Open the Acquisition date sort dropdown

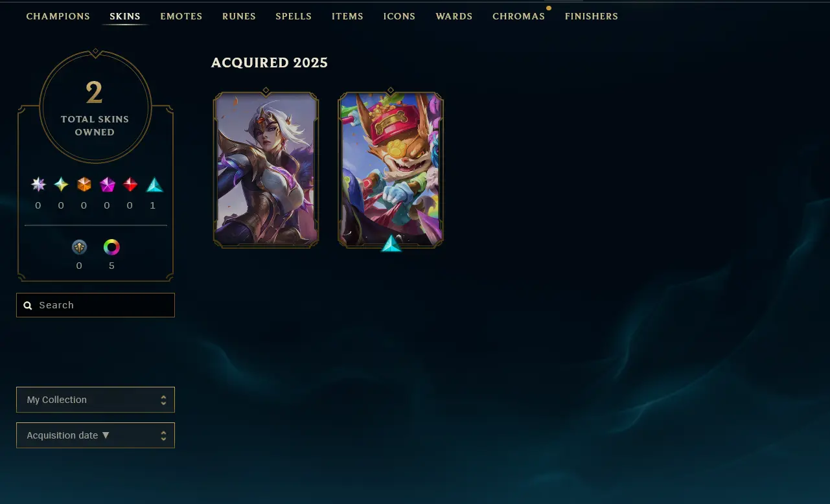95,435
